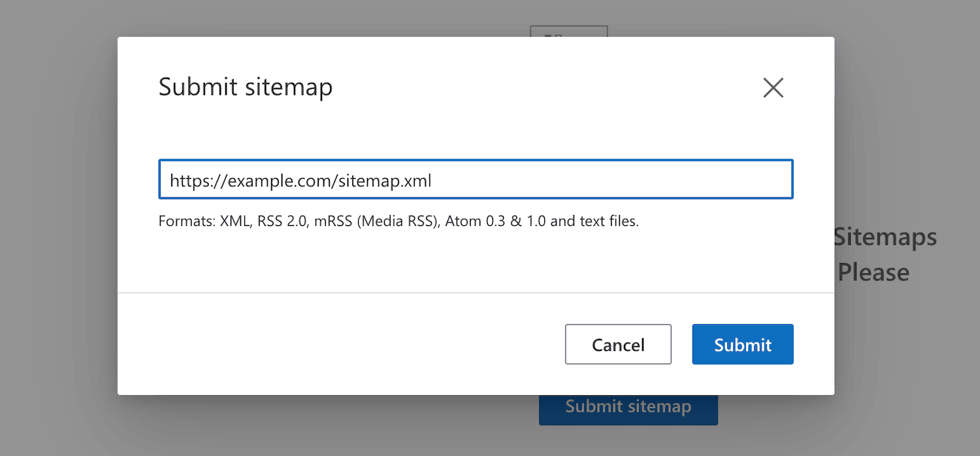980x456 pixels.
Task: Select the https://example.com/sitemap.xml text
Action: point(300,180)
